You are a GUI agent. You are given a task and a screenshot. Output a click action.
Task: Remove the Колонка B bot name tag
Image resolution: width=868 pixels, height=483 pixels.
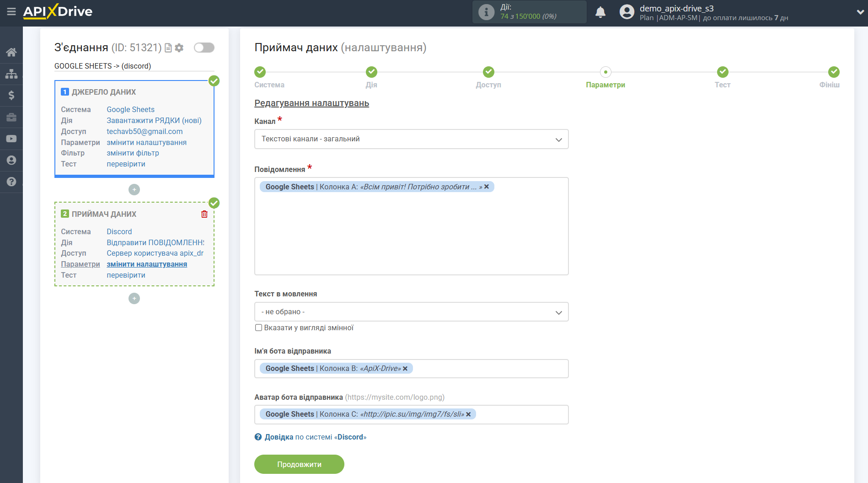(405, 369)
